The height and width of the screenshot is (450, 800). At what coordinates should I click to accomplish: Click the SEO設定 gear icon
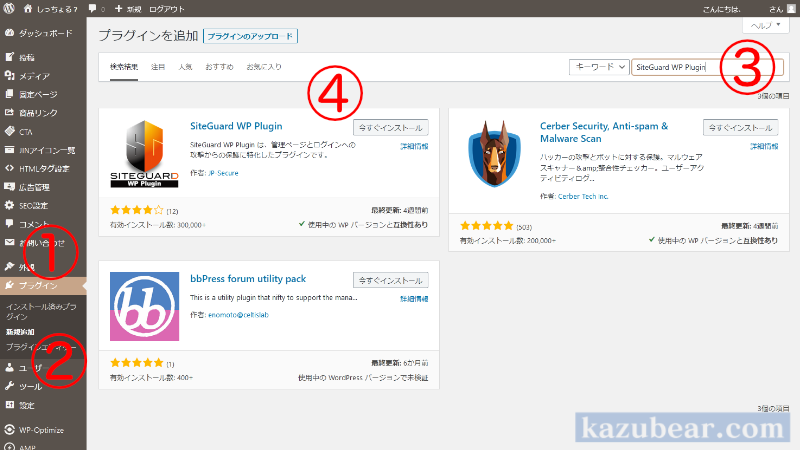click(9, 205)
